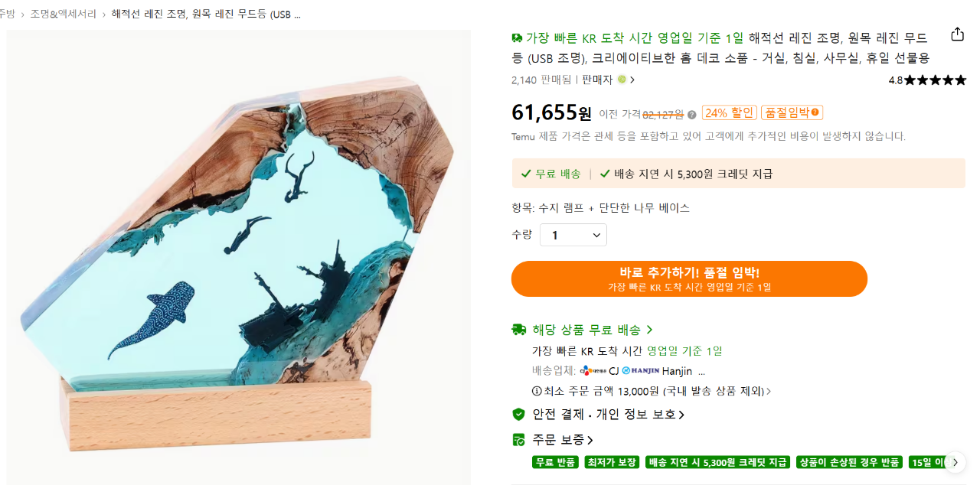Open the 판매자 seller link
The image size is (980, 485).
608,80
